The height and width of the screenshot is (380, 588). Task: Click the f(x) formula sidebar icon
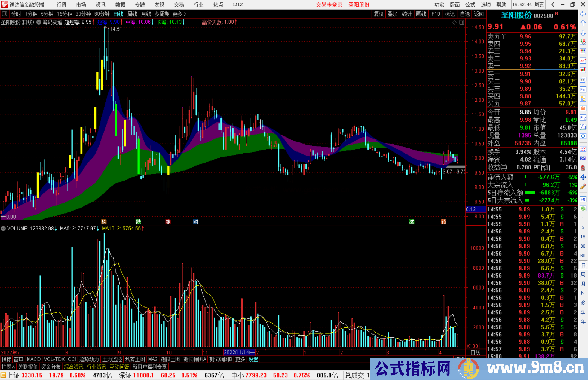click(583, 127)
